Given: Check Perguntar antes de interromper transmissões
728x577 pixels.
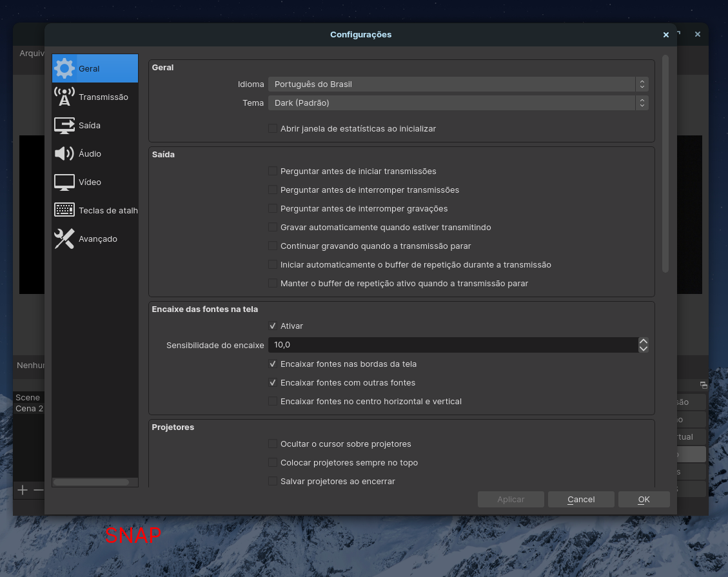Looking at the screenshot, I should click(273, 190).
